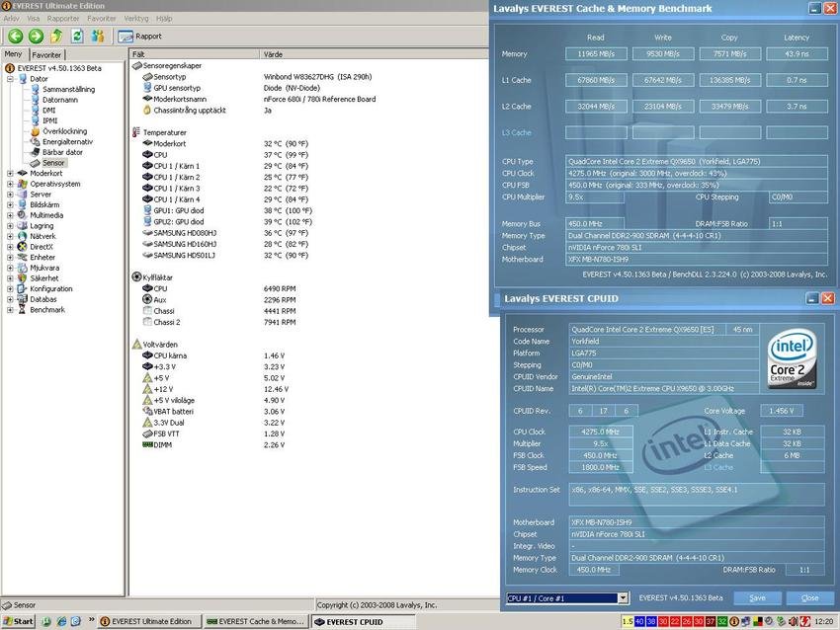Open Internet Explorer from quick launch
Image resolution: width=840 pixels, height=630 pixels.
click(x=61, y=621)
